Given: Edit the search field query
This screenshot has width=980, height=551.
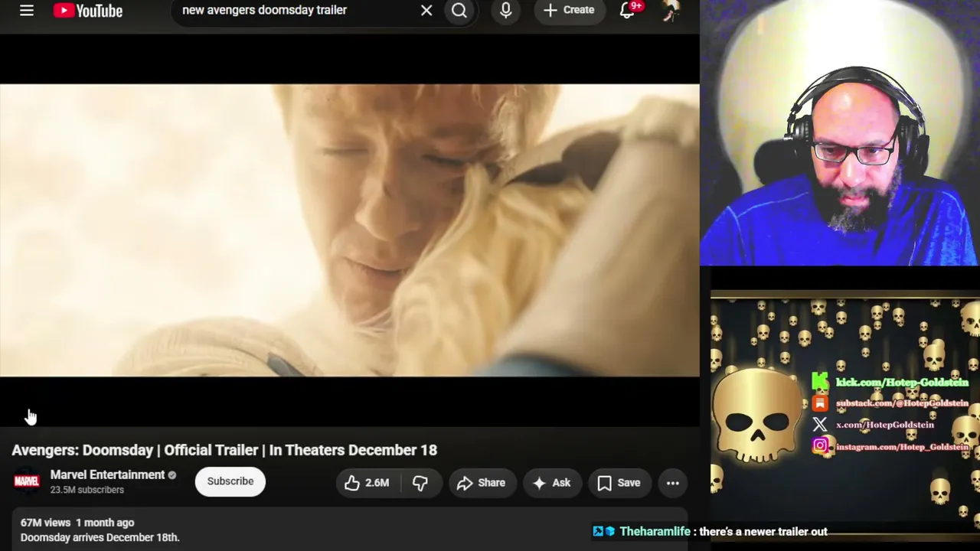Looking at the screenshot, I should point(297,10).
